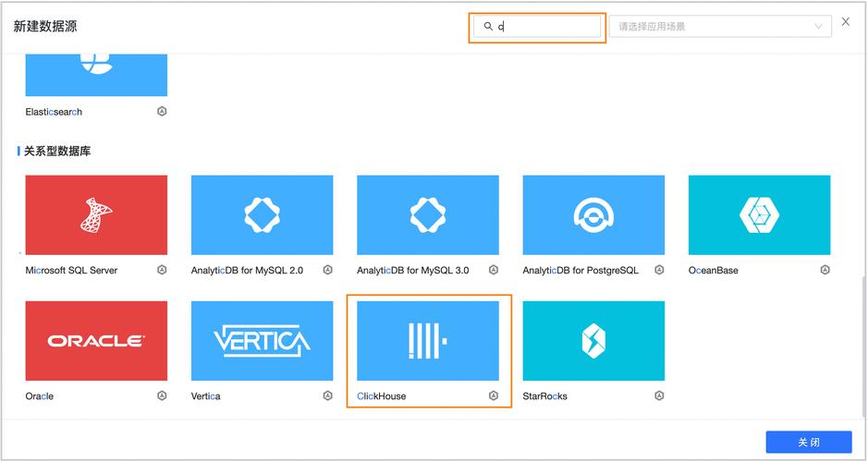
Task: Select AnalyticDB for MySQL 3.0 tile
Action: (428, 214)
